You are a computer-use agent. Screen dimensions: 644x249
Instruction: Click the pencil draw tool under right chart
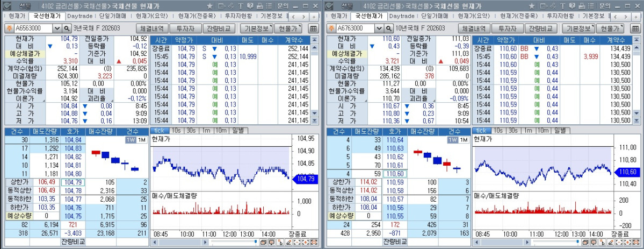[611, 242]
